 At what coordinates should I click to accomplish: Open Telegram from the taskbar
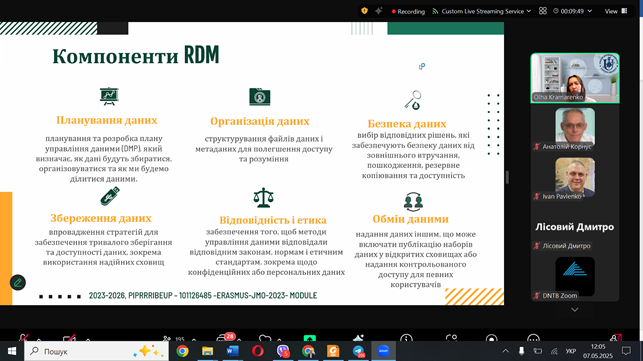358,351
